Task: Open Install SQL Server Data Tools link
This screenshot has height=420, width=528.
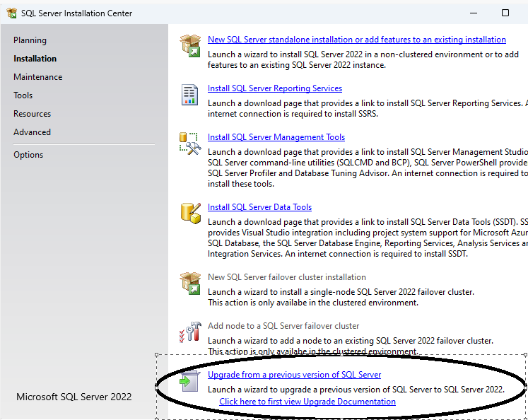Action: click(x=259, y=207)
